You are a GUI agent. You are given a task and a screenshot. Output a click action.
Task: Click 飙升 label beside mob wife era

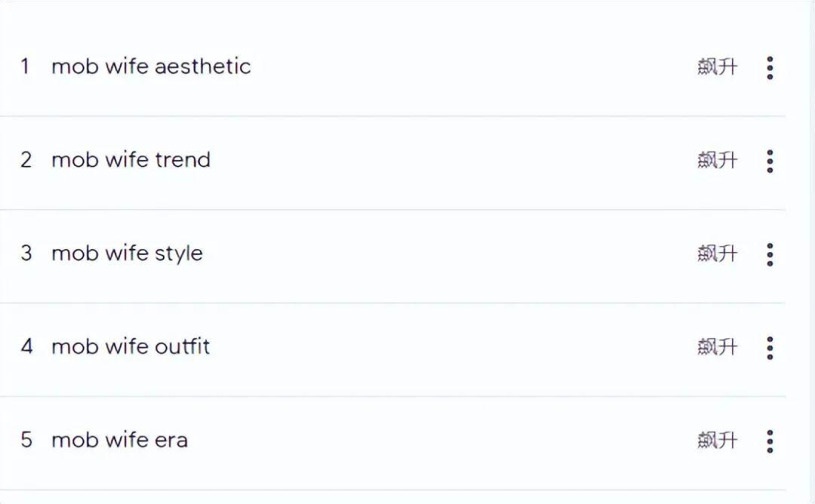click(718, 440)
